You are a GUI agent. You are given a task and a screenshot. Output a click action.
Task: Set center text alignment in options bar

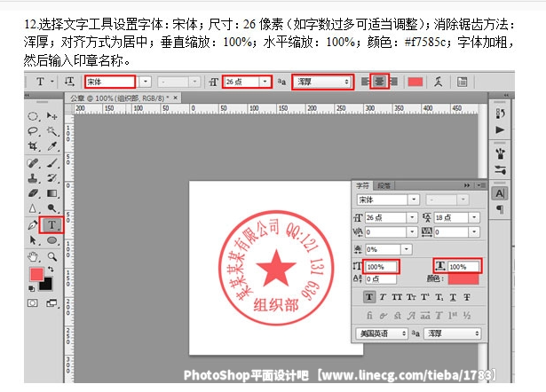379,82
